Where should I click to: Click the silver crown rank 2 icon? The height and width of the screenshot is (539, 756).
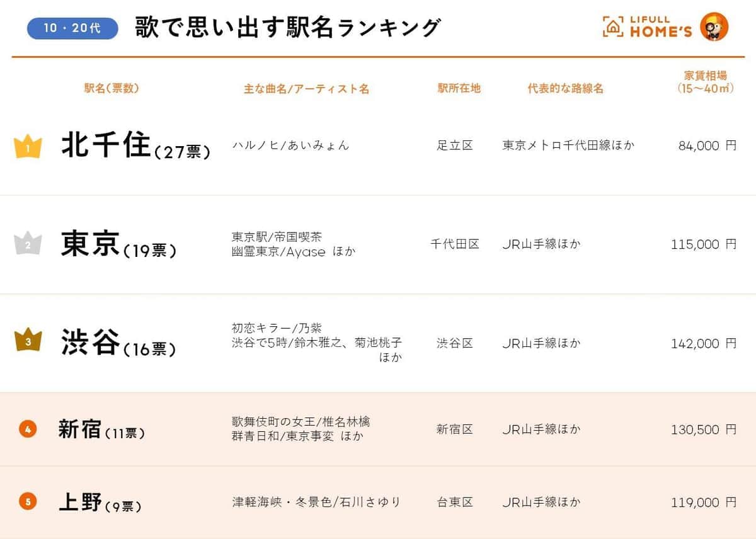pyautogui.click(x=28, y=244)
